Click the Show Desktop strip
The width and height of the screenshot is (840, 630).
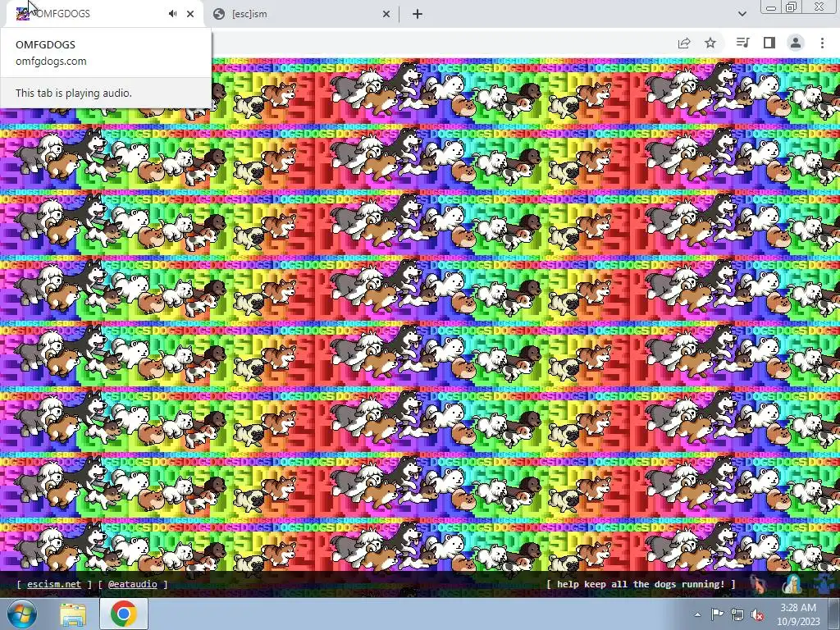click(x=834, y=614)
